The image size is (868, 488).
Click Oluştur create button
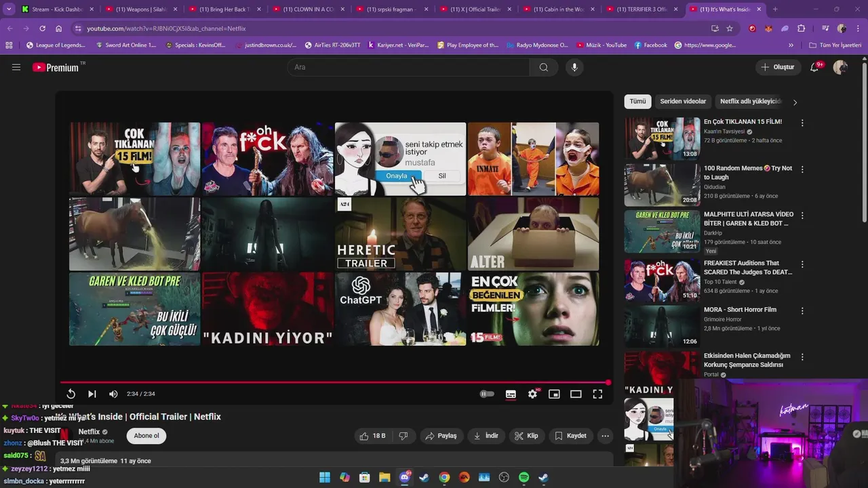(x=777, y=67)
